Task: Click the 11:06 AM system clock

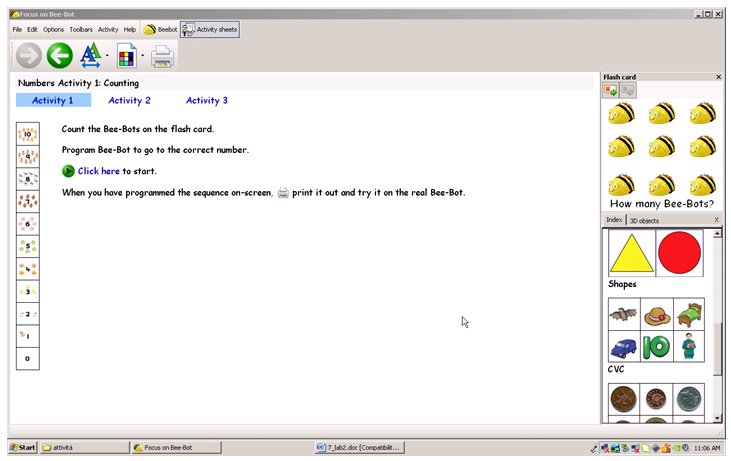Action: 707,448
